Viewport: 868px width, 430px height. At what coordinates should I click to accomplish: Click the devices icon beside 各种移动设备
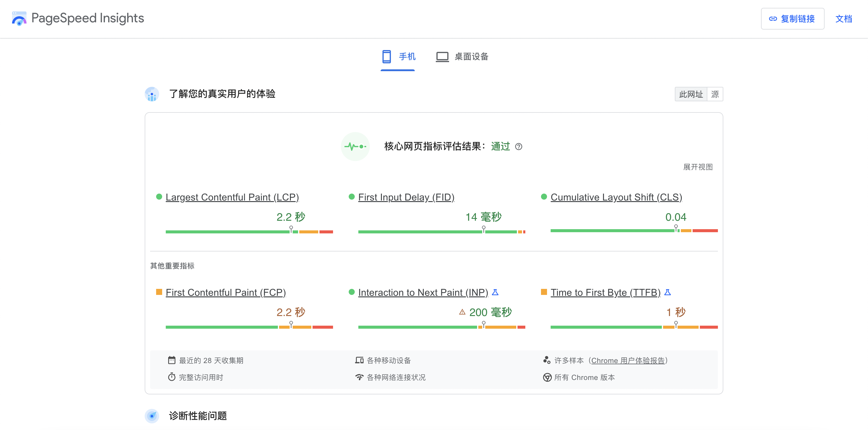pos(359,360)
